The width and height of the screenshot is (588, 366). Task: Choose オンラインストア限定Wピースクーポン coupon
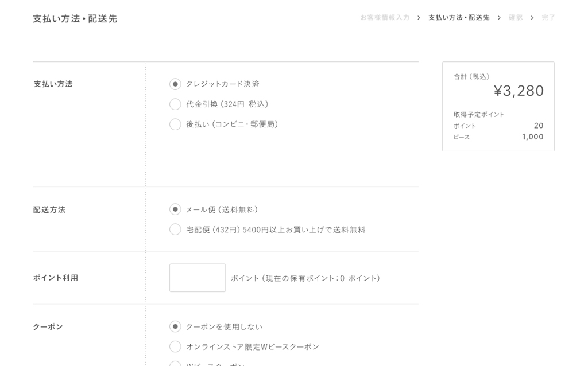pyautogui.click(x=175, y=346)
